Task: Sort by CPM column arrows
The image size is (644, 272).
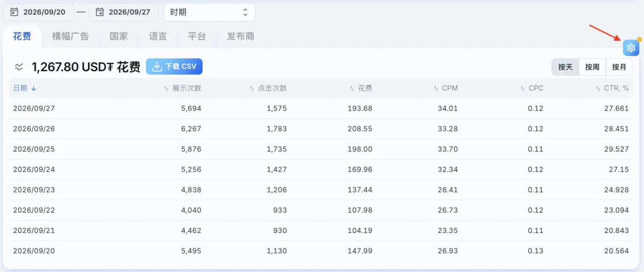Action: 436,88
